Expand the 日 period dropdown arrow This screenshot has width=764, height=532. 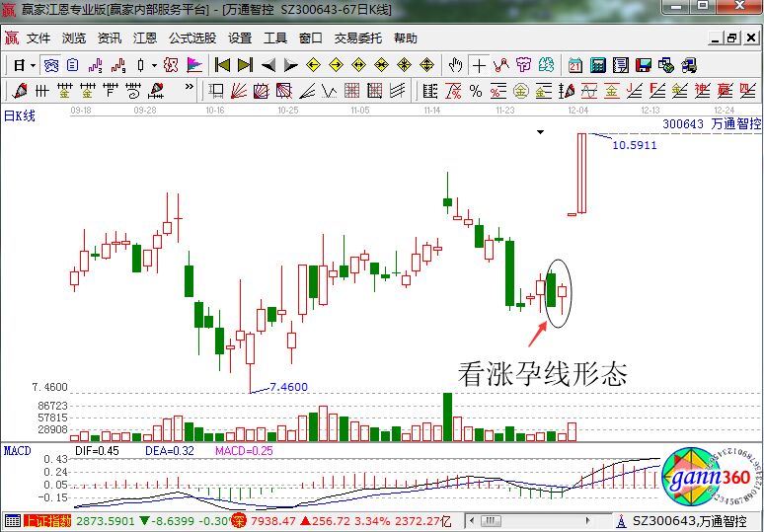coord(33,65)
